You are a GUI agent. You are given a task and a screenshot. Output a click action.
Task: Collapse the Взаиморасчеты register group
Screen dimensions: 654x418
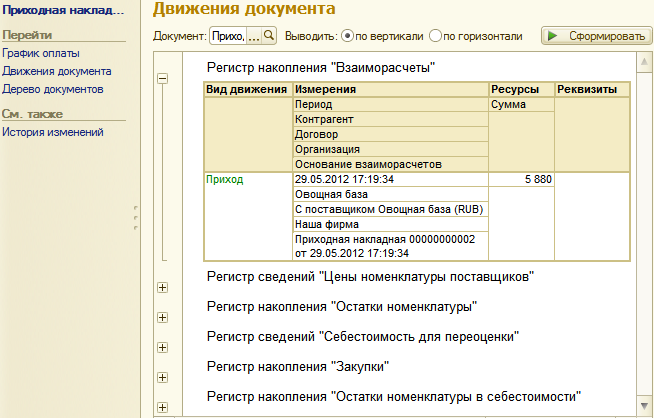(x=163, y=78)
